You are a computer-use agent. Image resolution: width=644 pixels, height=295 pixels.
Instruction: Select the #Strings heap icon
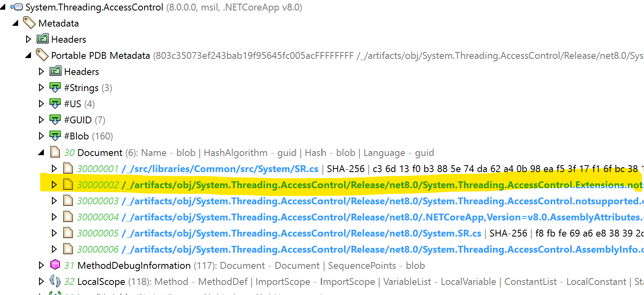[x=55, y=87]
